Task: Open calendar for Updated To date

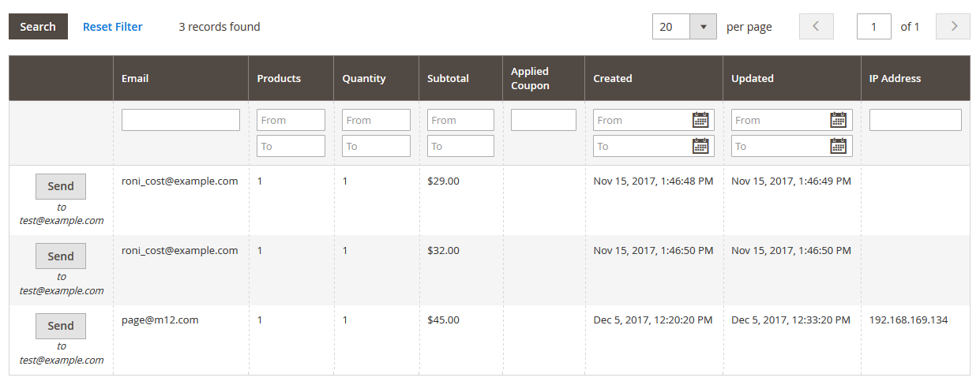Action: coord(839,146)
